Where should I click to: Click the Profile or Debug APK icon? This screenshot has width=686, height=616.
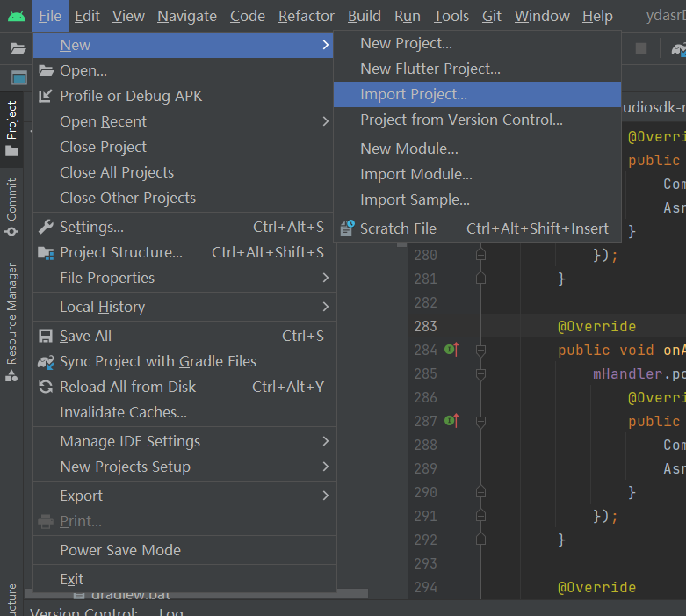coord(46,96)
